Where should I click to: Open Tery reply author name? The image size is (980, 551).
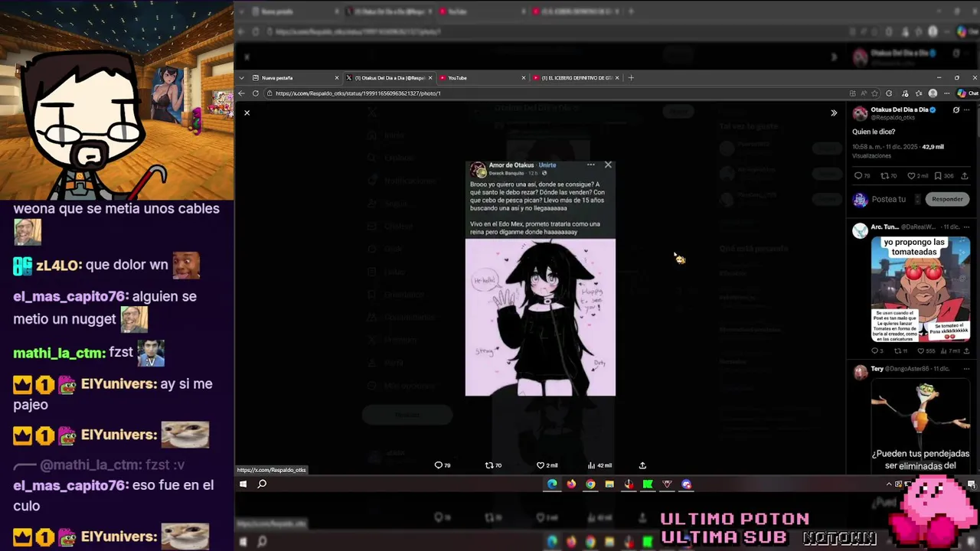[877, 369]
